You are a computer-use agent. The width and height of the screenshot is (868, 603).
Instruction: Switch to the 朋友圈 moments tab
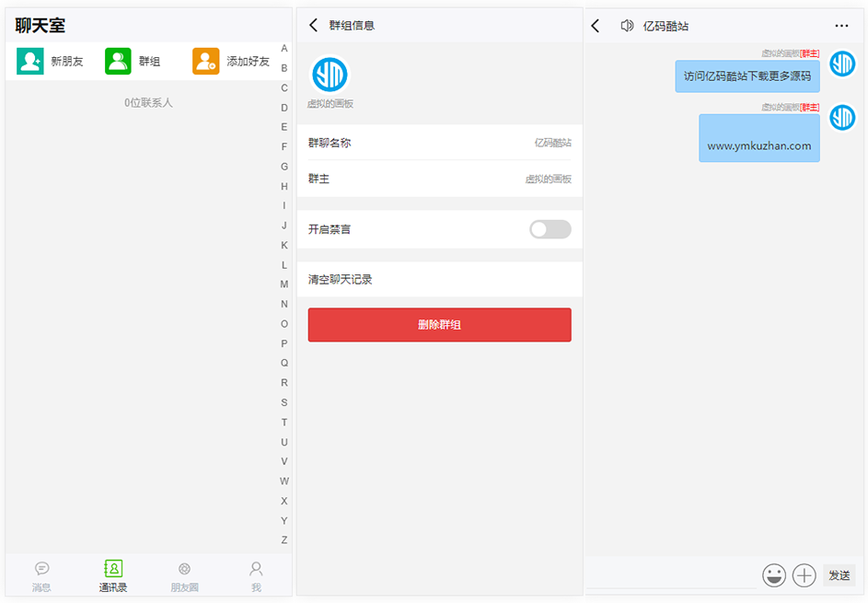184,576
